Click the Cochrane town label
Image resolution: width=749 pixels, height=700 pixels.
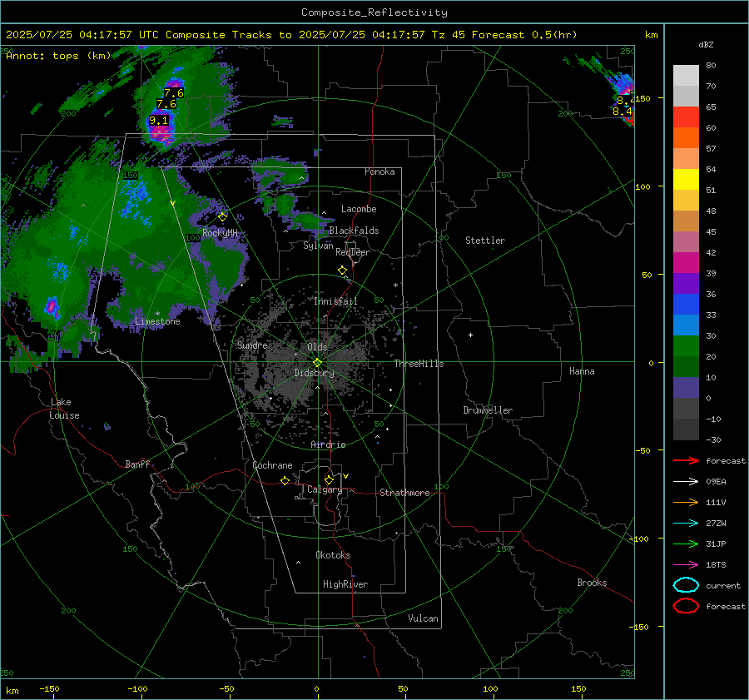[272, 465]
